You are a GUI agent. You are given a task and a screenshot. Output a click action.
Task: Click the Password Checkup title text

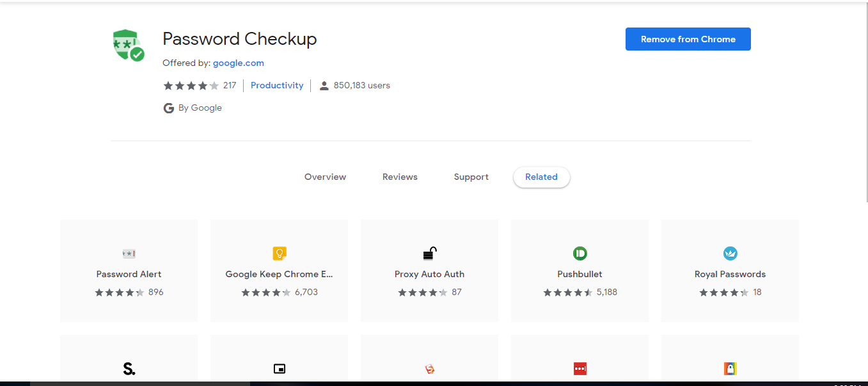[x=240, y=39]
